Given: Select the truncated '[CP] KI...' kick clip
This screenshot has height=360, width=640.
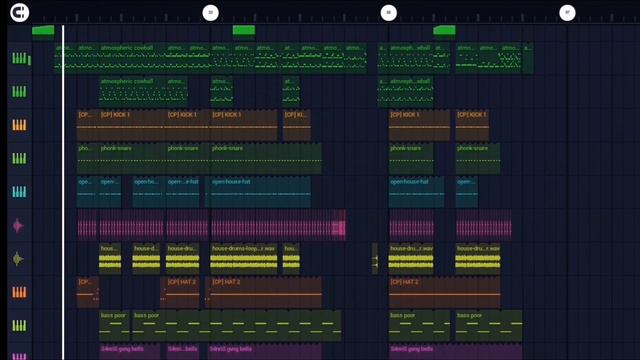Looking at the screenshot, I should [297, 125].
